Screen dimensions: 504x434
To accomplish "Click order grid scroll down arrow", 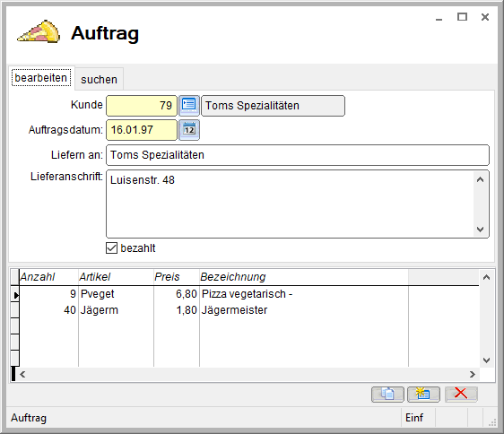I will click(x=487, y=360).
